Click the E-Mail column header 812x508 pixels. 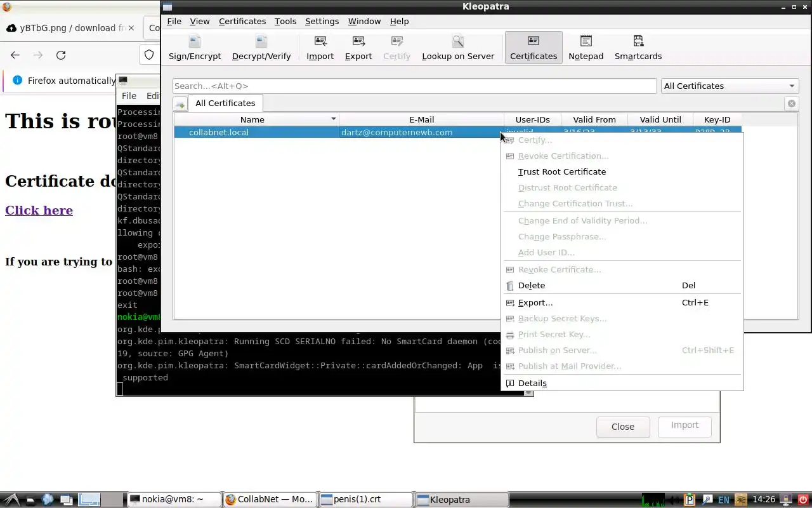pyautogui.click(x=422, y=119)
